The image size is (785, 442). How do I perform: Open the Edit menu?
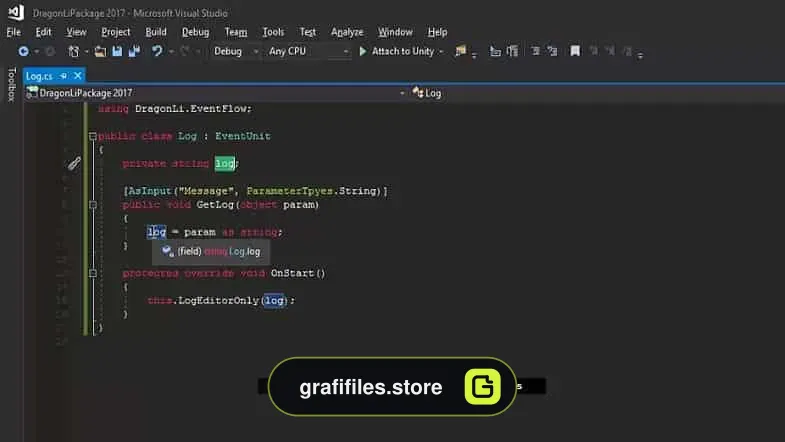pos(43,32)
